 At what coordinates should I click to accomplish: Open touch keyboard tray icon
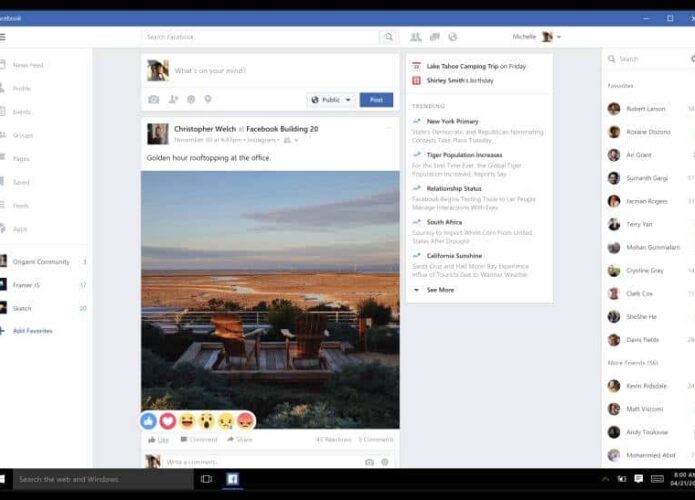(x=657, y=479)
